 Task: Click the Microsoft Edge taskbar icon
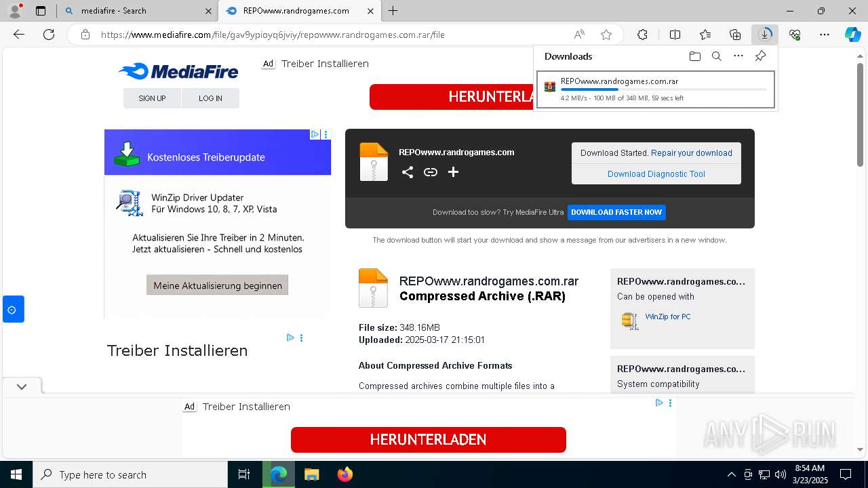click(279, 474)
